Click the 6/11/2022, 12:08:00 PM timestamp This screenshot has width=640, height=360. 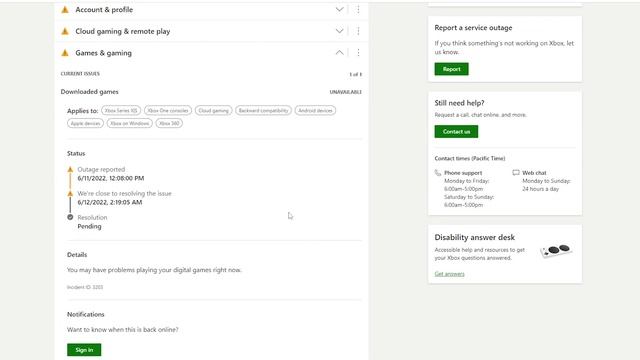(111, 178)
